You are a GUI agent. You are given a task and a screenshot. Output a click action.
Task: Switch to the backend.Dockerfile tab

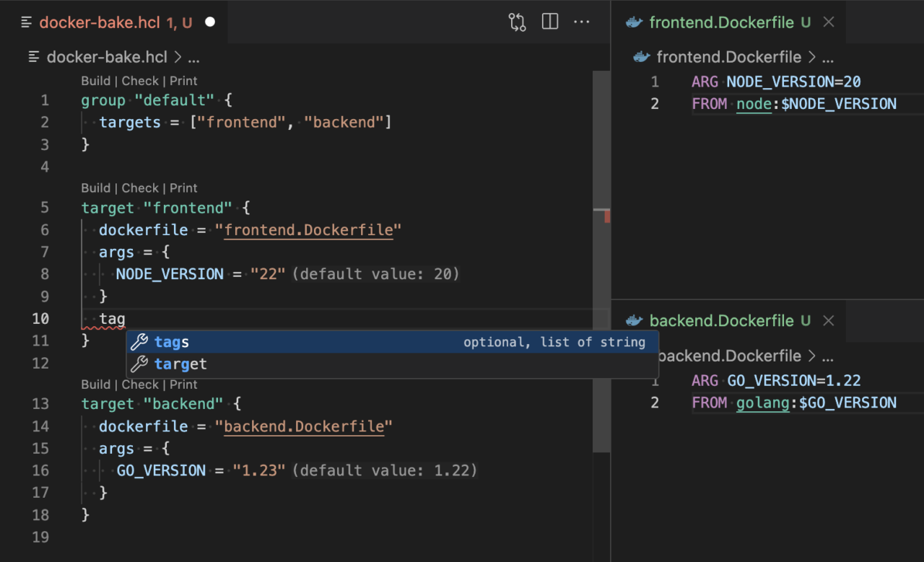click(729, 320)
